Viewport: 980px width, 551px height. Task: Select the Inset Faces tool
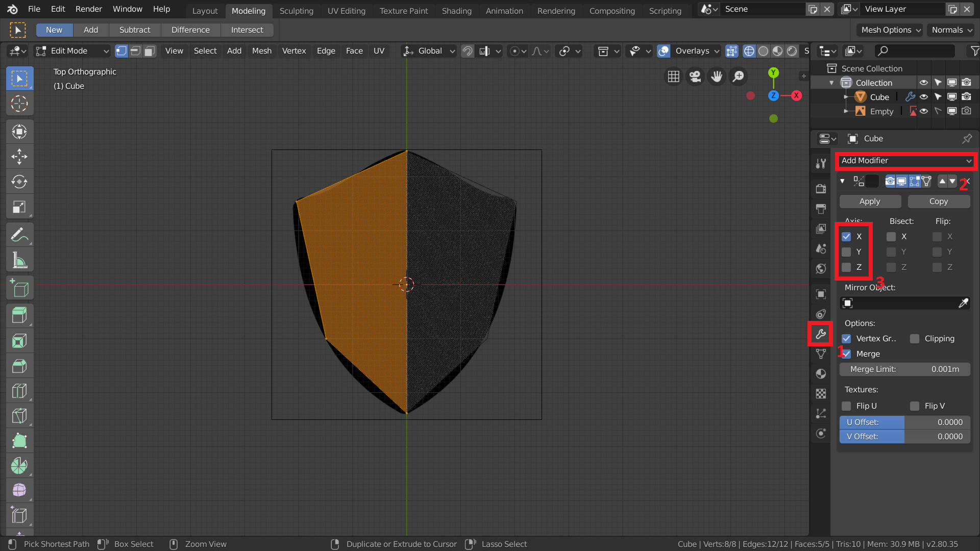coord(19,340)
